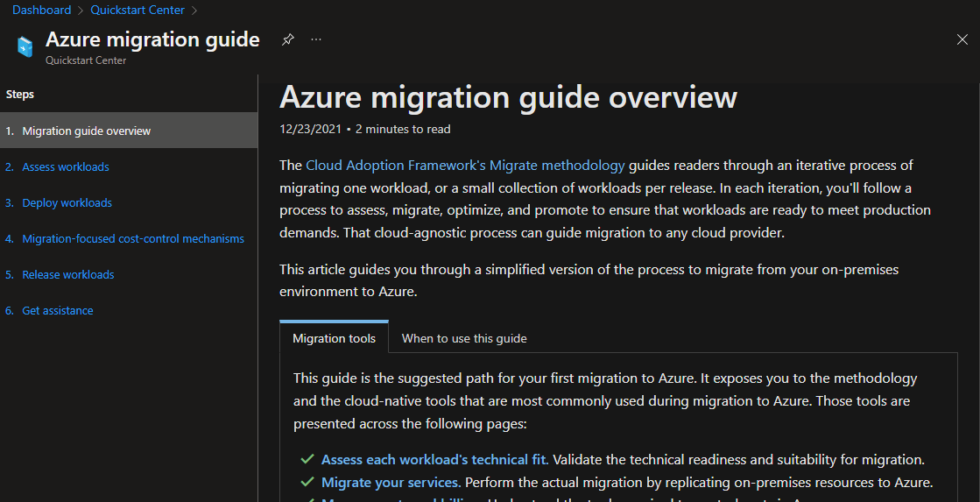The width and height of the screenshot is (980, 502).
Task: Switch to When to use this guide tab
Action: 464,338
